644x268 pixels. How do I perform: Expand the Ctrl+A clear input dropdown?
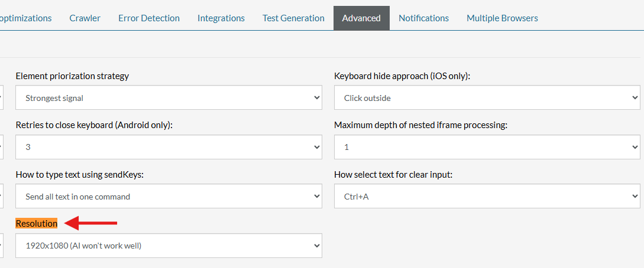[487, 196]
